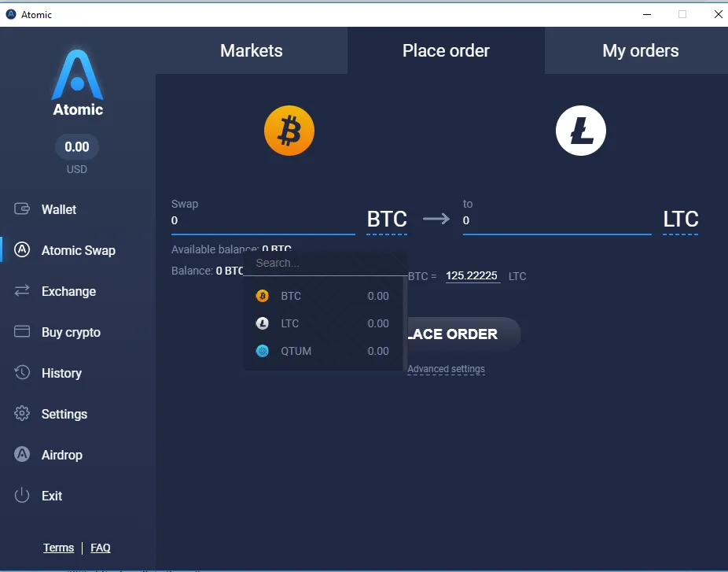728x572 pixels.
Task: Open the FAQ link
Action: coord(101,548)
